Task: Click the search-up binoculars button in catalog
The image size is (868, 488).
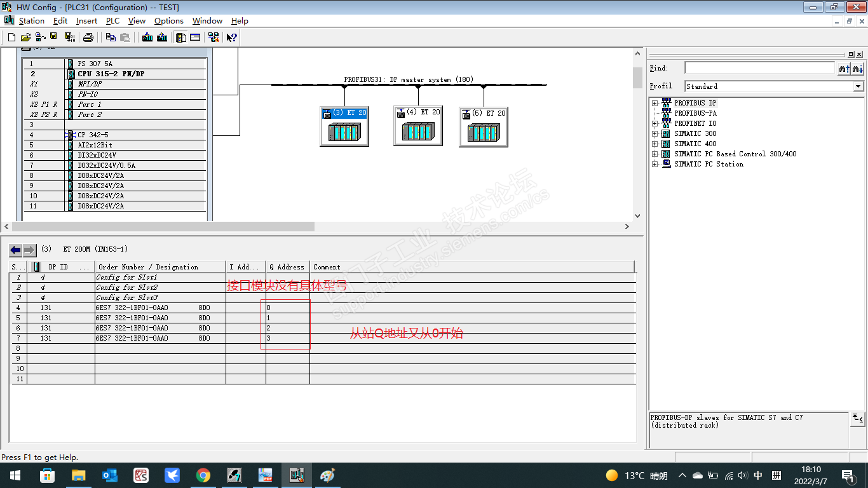Action: [844, 68]
